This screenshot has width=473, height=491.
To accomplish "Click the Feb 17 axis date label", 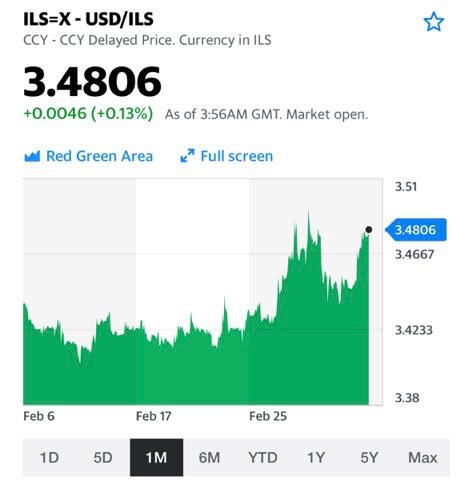I will (x=154, y=416).
